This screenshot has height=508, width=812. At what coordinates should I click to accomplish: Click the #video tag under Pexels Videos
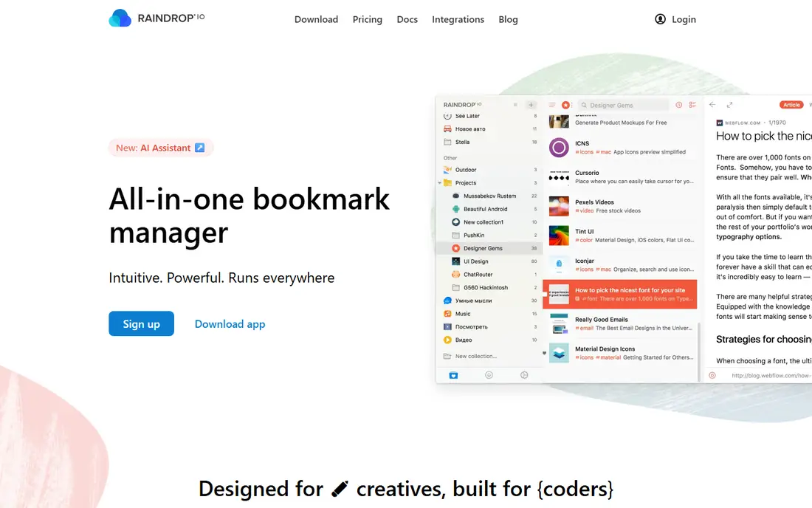[x=584, y=210]
